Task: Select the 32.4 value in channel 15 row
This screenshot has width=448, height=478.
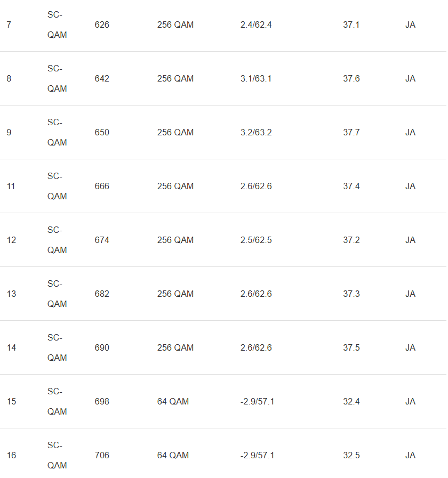Action: click(351, 402)
